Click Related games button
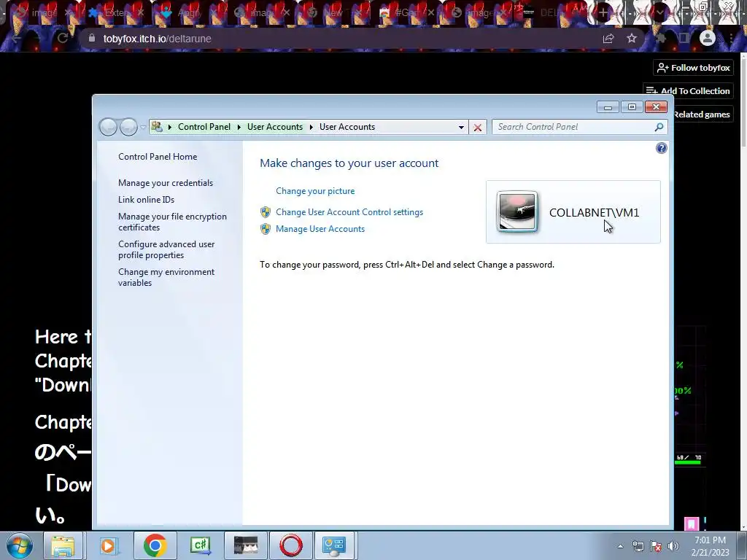Viewport: 747px width, 560px height. (702, 114)
